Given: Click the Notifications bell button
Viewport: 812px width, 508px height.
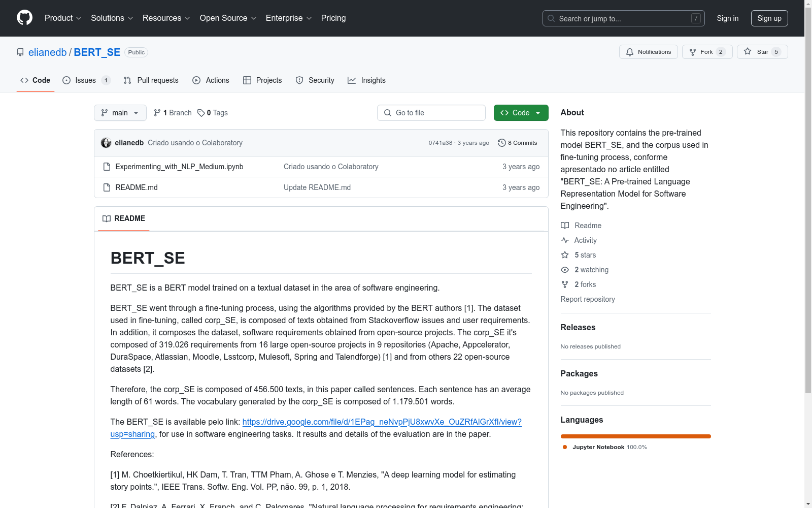Looking at the screenshot, I should 648,52.
